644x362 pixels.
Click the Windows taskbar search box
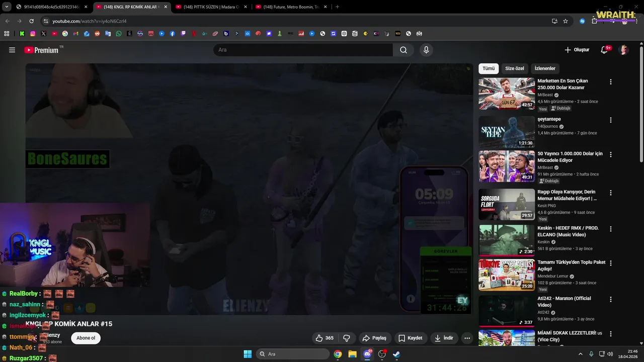tap(293, 354)
